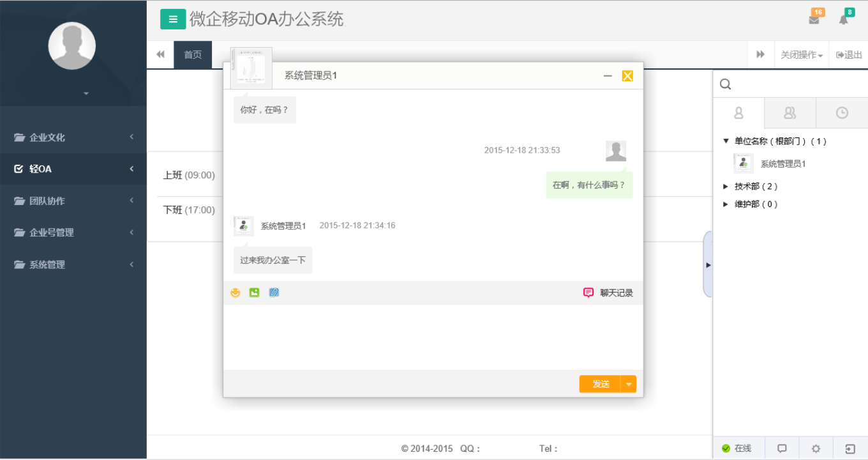Click the tab scroll-left double arrow

[x=160, y=55]
